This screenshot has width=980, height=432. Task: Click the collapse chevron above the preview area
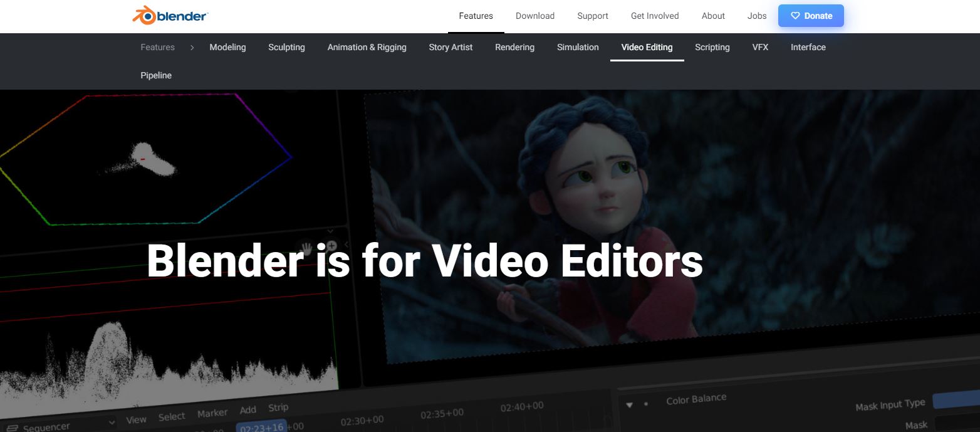[330, 231]
